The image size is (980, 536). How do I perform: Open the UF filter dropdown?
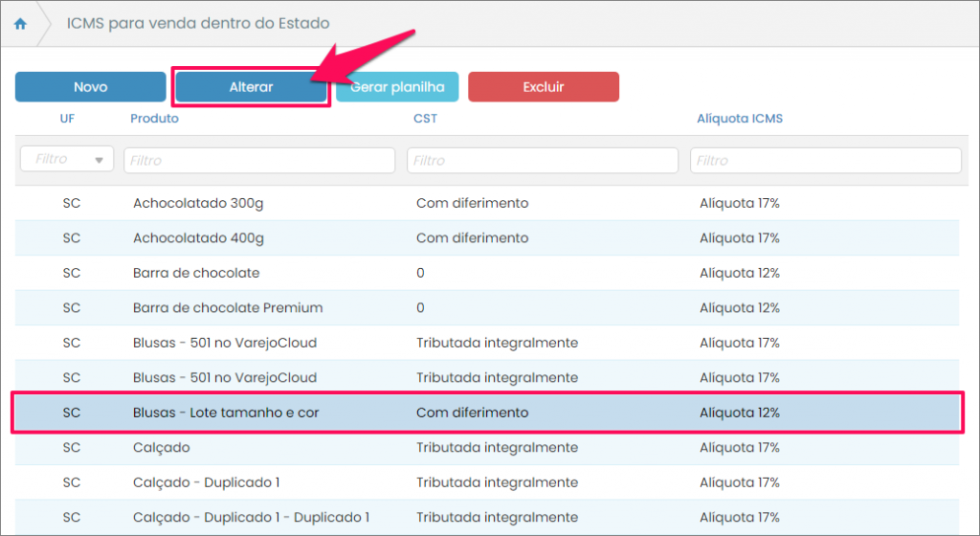click(x=67, y=160)
